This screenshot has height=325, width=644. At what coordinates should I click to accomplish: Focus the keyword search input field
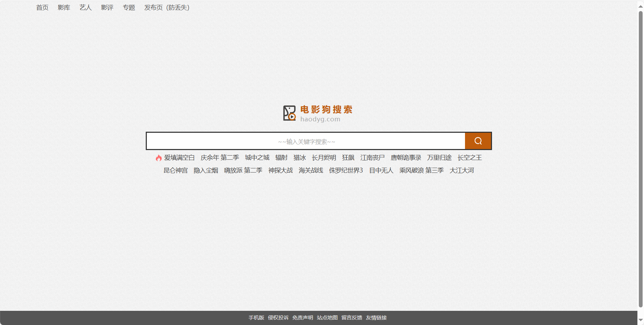point(306,141)
